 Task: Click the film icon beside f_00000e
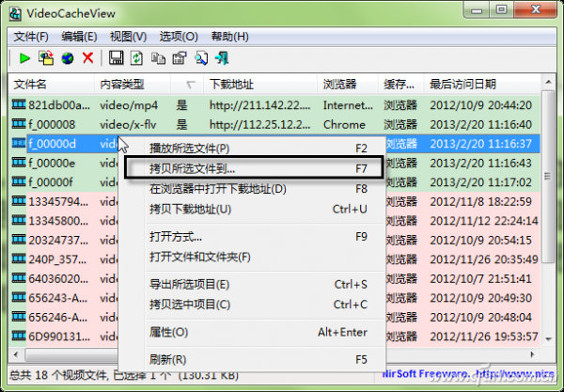click(x=19, y=163)
